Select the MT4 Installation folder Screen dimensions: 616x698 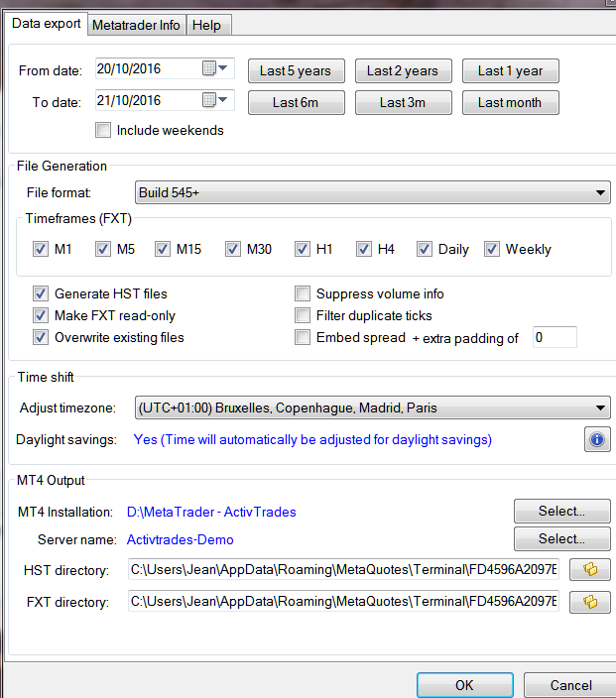point(561,512)
